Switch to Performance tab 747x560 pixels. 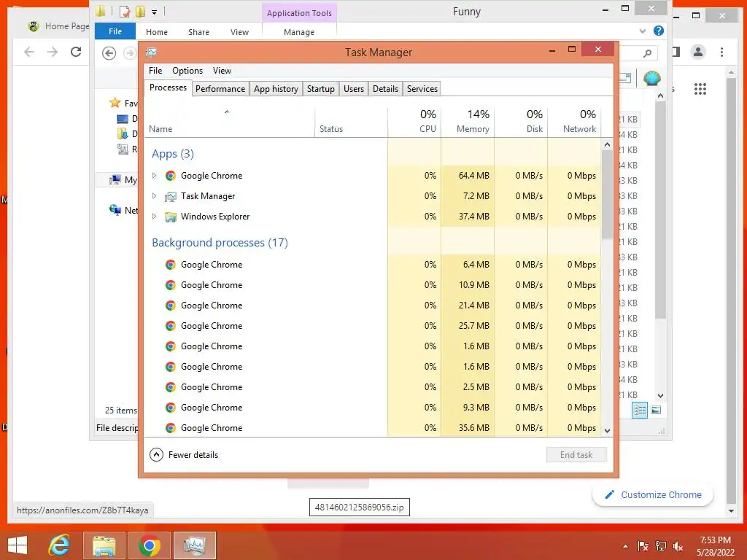pos(220,89)
